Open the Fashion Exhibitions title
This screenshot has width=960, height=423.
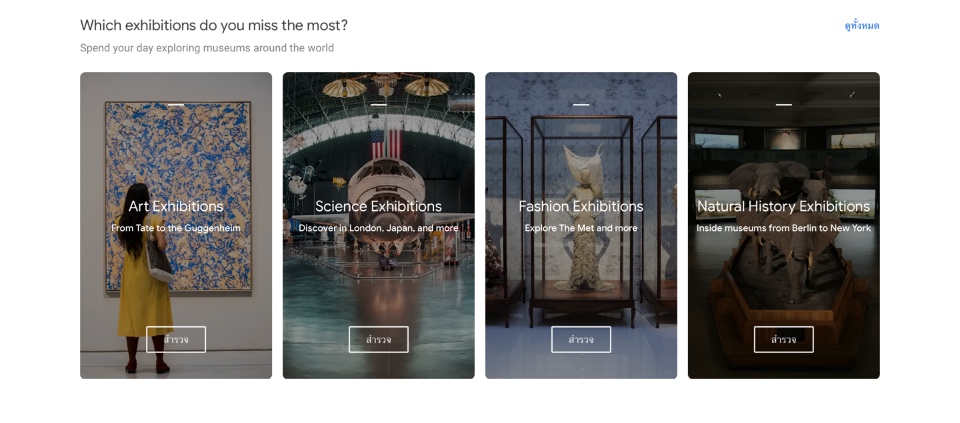point(581,206)
